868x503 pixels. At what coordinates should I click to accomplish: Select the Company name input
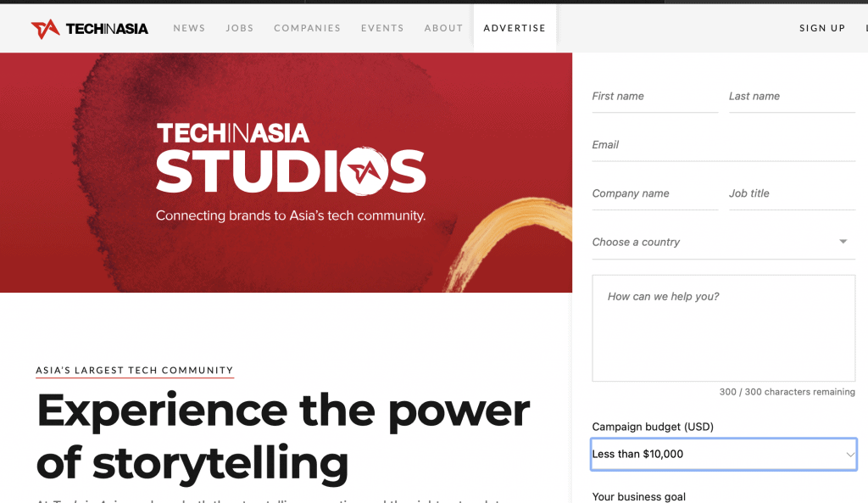pos(655,194)
